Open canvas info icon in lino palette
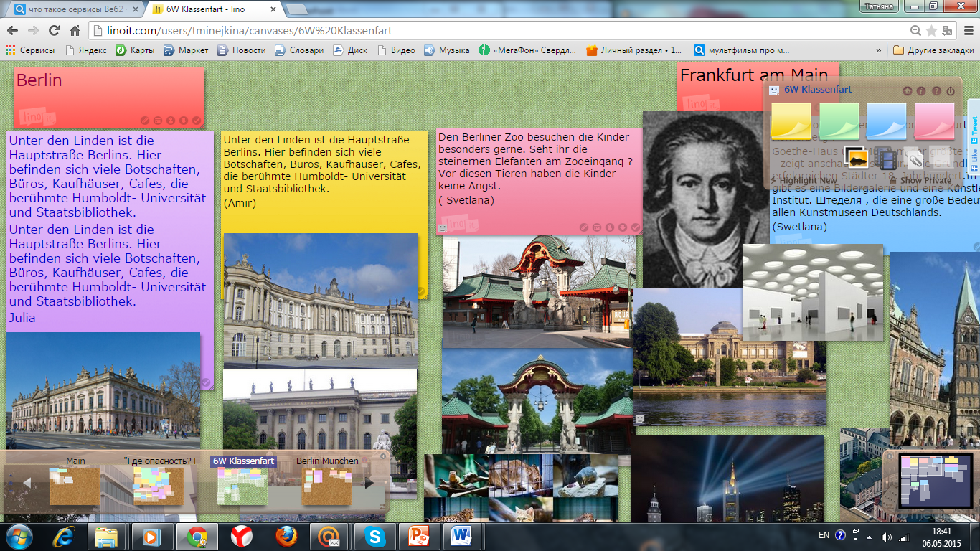 pos(922,91)
